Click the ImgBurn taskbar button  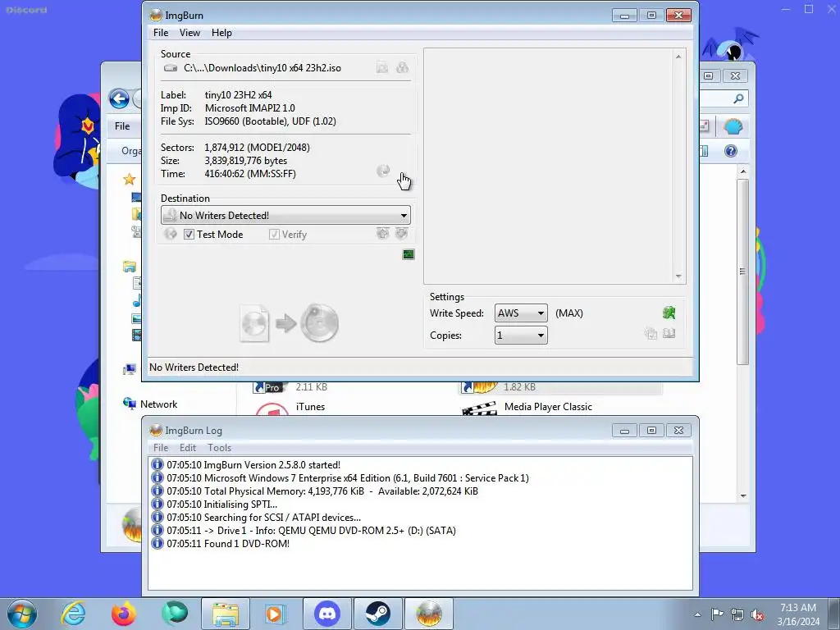point(428,614)
